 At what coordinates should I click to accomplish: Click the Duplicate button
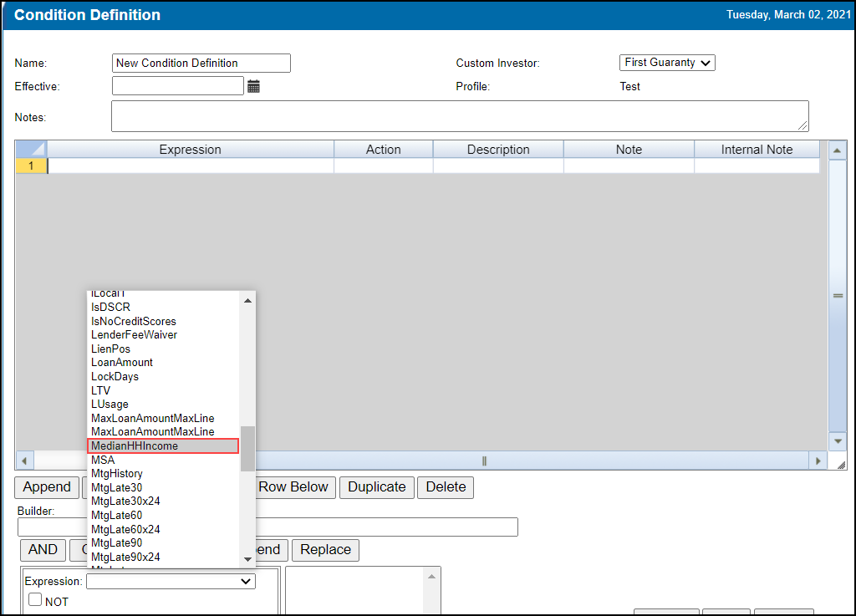tap(377, 487)
